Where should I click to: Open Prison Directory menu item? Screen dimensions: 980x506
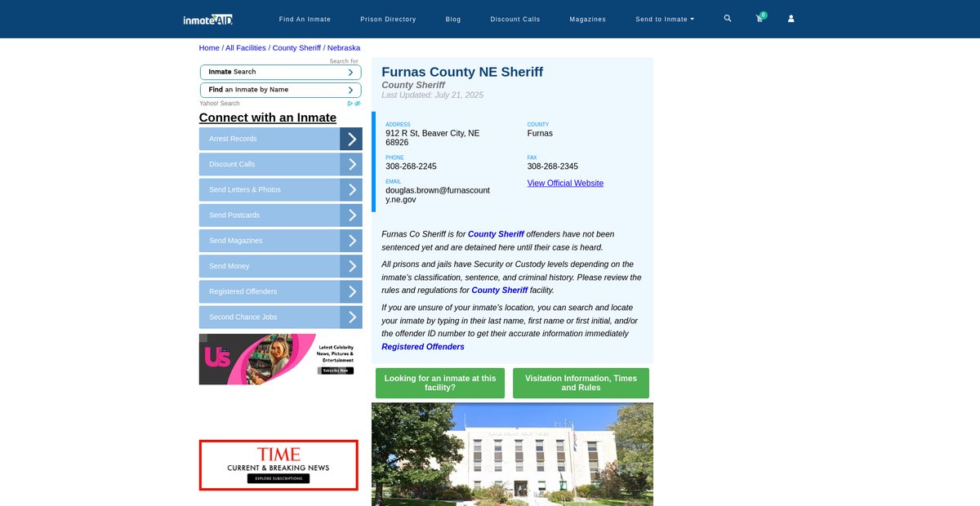pos(388,19)
